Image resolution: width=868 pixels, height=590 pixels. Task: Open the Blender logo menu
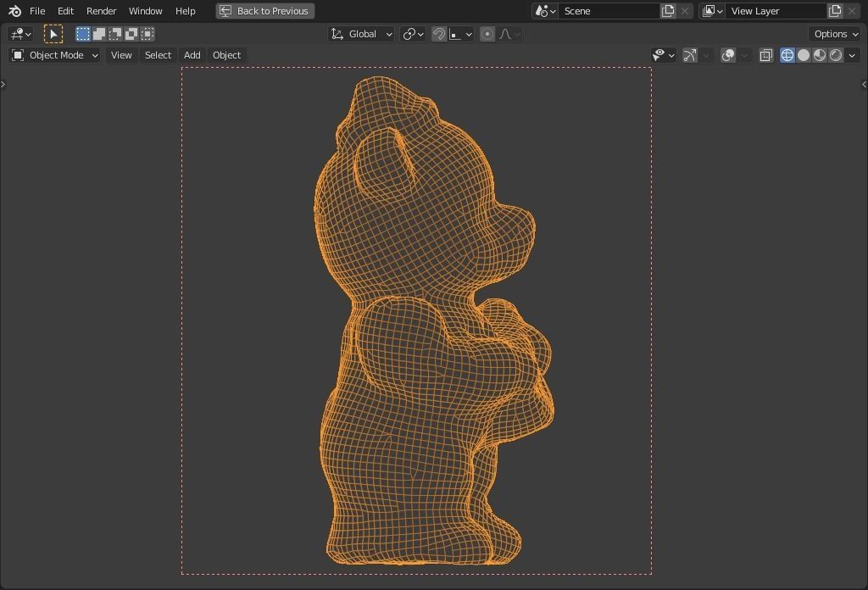pyautogui.click(x=14, y=11)
